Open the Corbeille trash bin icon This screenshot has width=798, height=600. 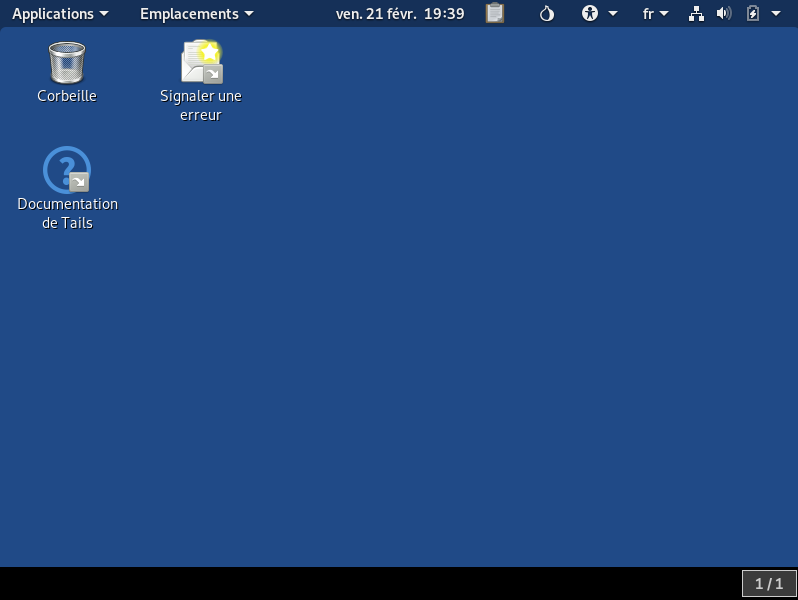pyautogui.click(x=67, y=62)
